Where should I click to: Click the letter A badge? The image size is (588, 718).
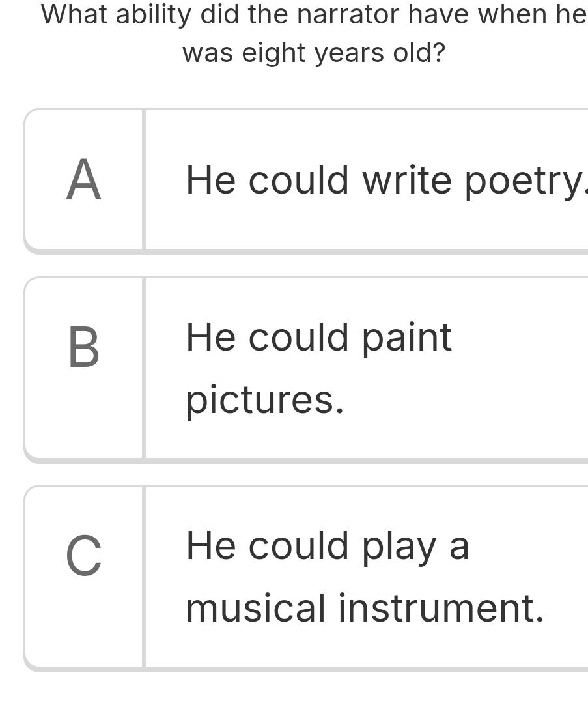point(84,180)
